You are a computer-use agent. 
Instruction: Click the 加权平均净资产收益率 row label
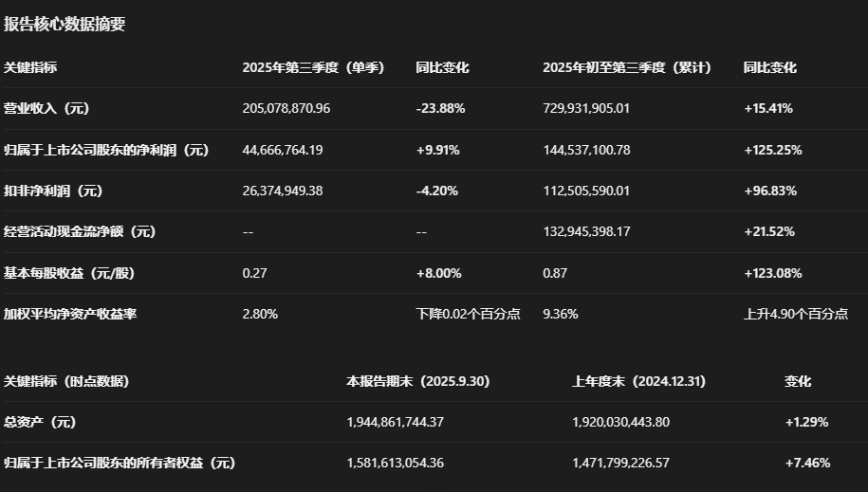pyautogui.click(x=70, y=314)
